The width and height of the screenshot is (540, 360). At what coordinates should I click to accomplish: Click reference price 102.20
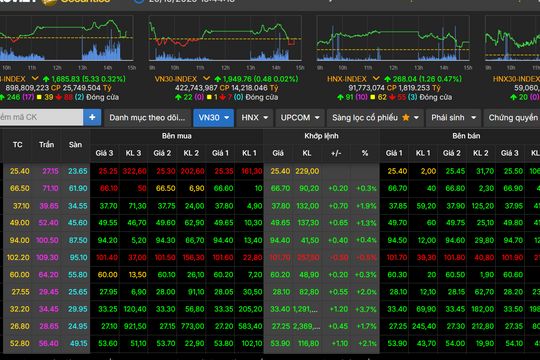tap(18, 257)
